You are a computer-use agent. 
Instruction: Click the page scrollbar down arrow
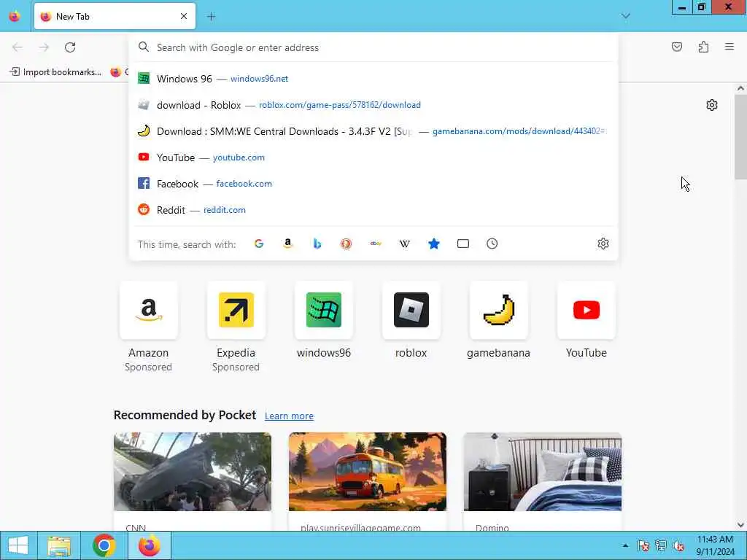coord(740,525)
